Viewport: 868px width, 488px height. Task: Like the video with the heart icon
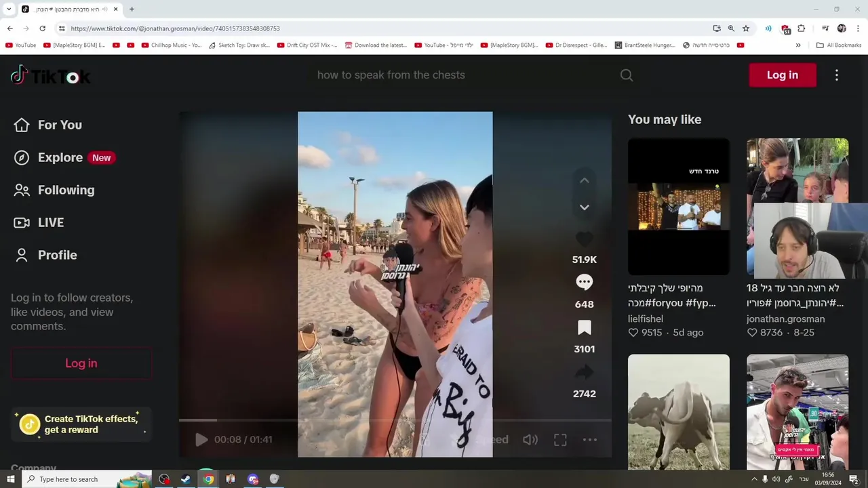click(585, 239)
